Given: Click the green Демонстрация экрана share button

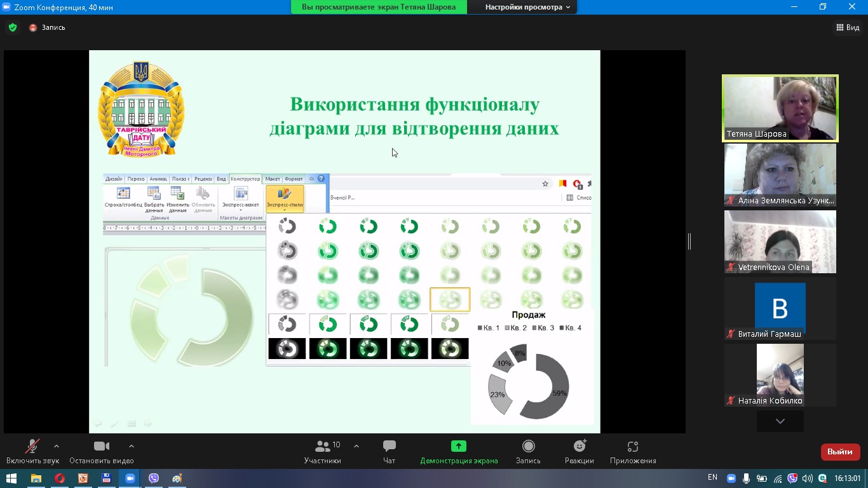Looking at the screenshot, I should tap(459, 452).
